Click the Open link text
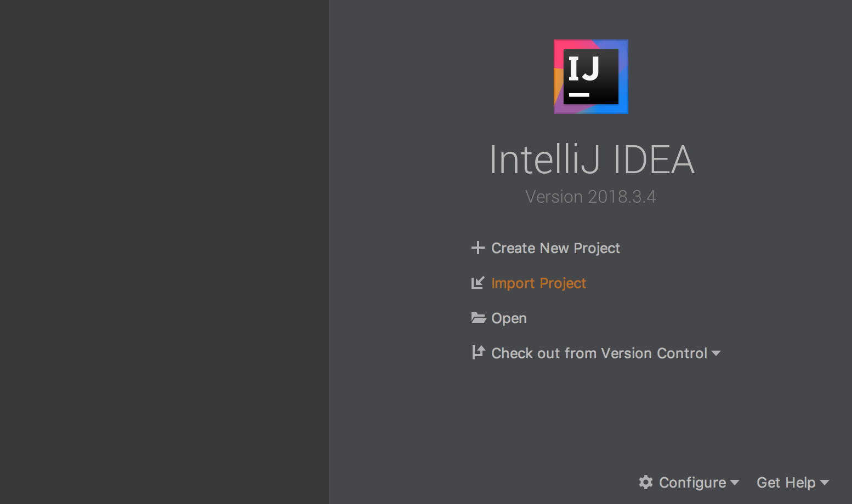852x504 pixels. point(509,318)
